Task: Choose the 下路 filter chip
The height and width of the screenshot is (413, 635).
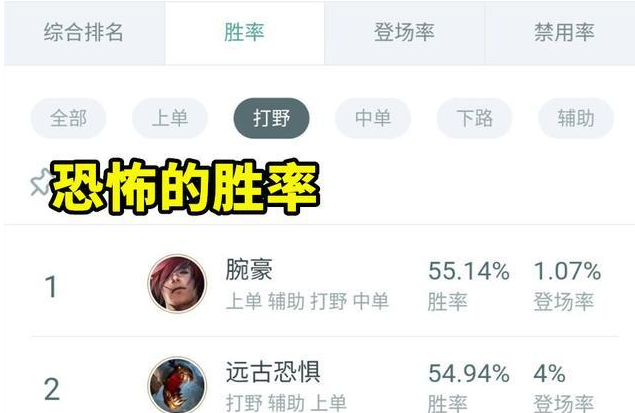Action: coord(475,118)
